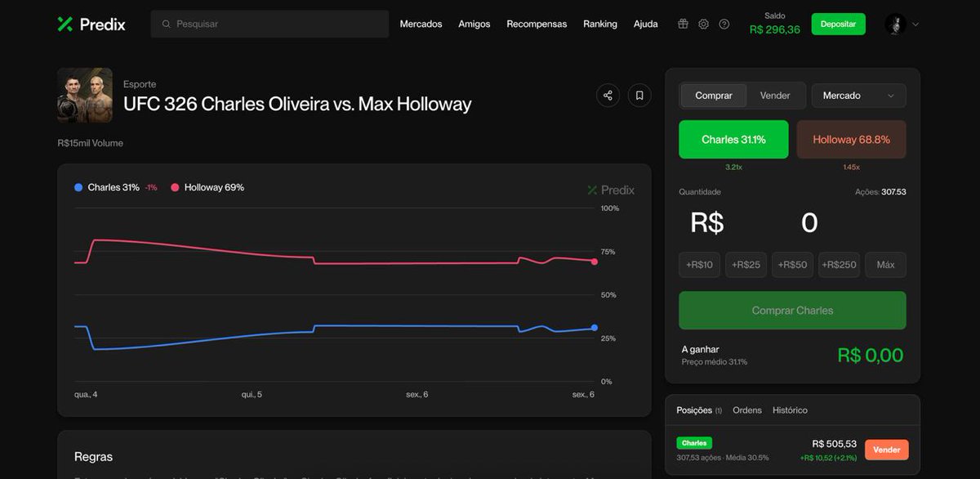
Task: Switch to the Vender toggle
Action: (x=775, y=96)
